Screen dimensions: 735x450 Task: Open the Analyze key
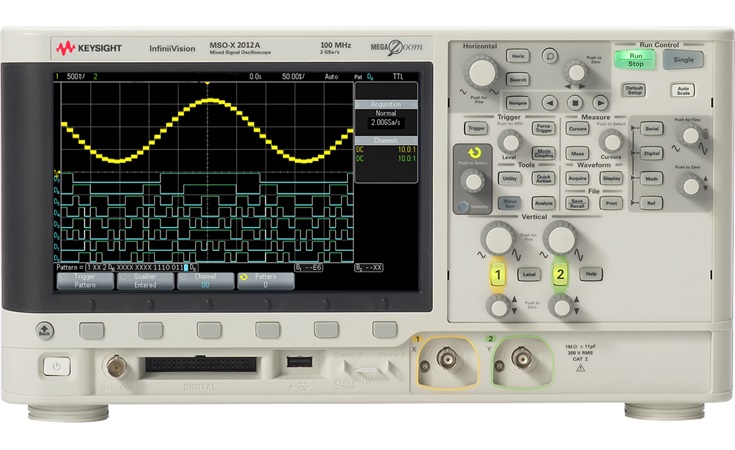point(544,203)
